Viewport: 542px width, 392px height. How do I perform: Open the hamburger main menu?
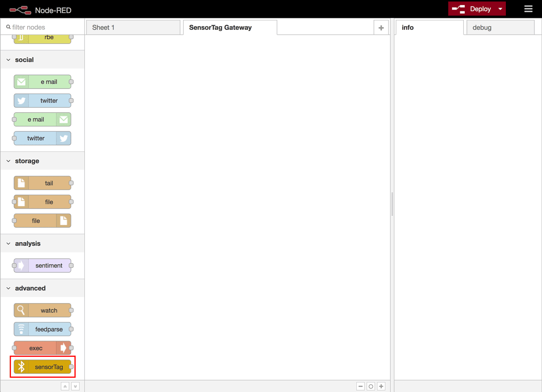[x=528, y=9]
